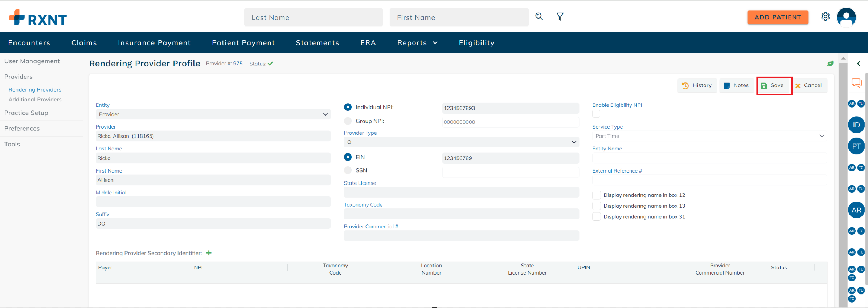Open the patient filter funnel icon
The image size is (868, 308).
[560, 17]
